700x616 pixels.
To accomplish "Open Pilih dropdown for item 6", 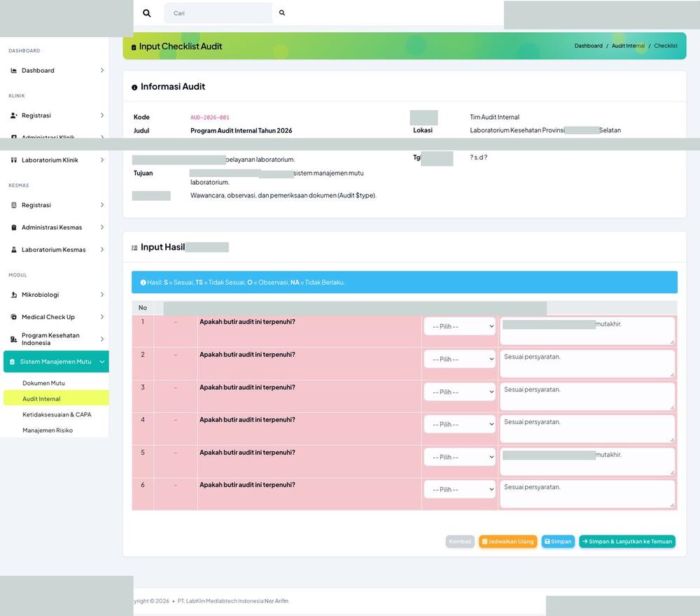I will pyautogui.click(x=460, y=490).
